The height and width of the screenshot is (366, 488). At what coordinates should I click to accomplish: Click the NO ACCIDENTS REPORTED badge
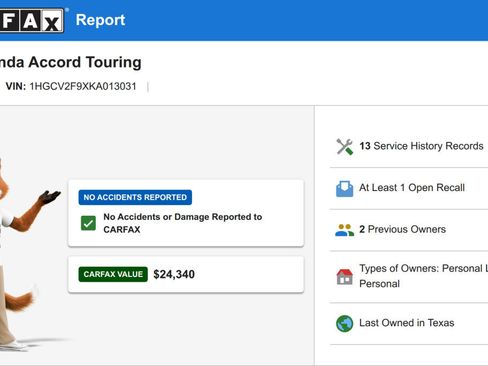[x=135, y=197]
